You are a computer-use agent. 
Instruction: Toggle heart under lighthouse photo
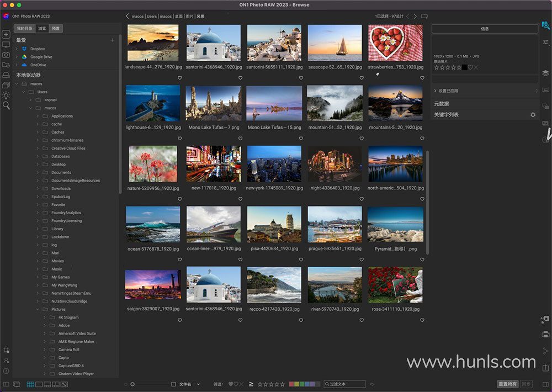pos(180,139)
